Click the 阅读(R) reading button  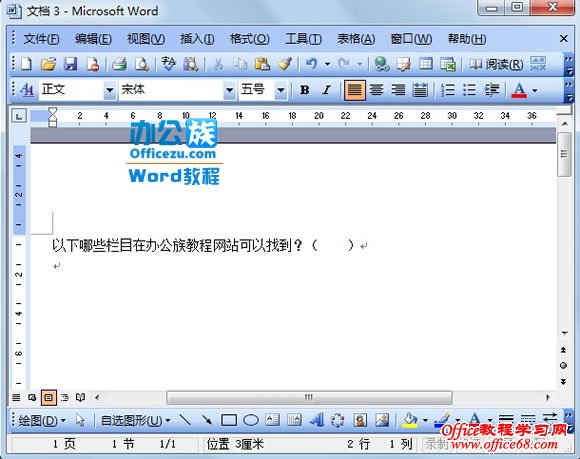tap(496, 64)
